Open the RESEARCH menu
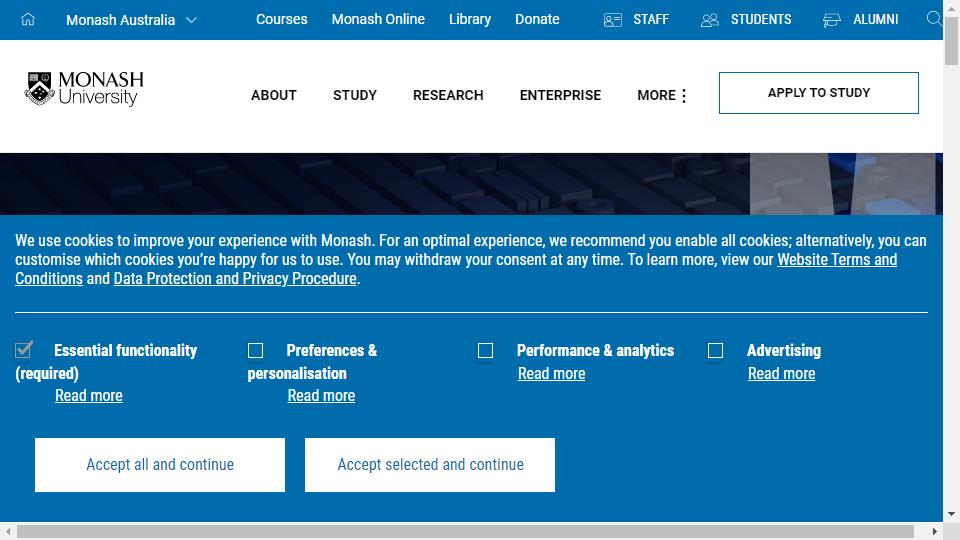The image size is (960, 540). (448, 96)
